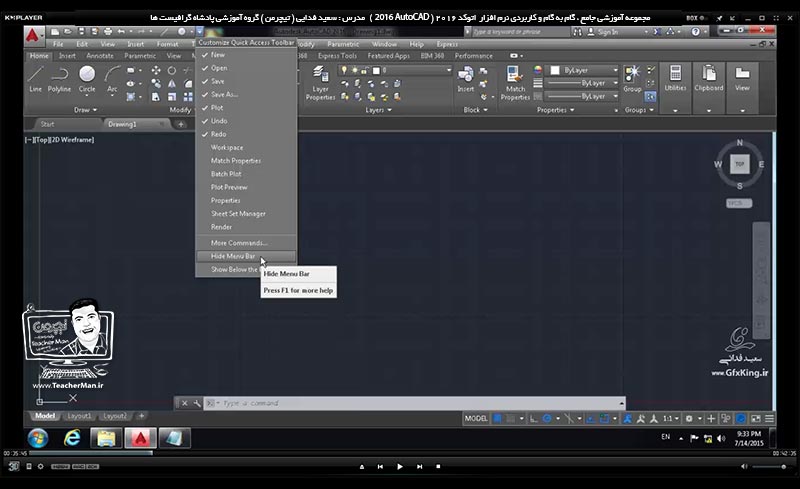Image resolution: width=800 pixels, height=489 pixels.
Task: Expand the Layers panel dropdown
Action: click(x=378, y=110)
